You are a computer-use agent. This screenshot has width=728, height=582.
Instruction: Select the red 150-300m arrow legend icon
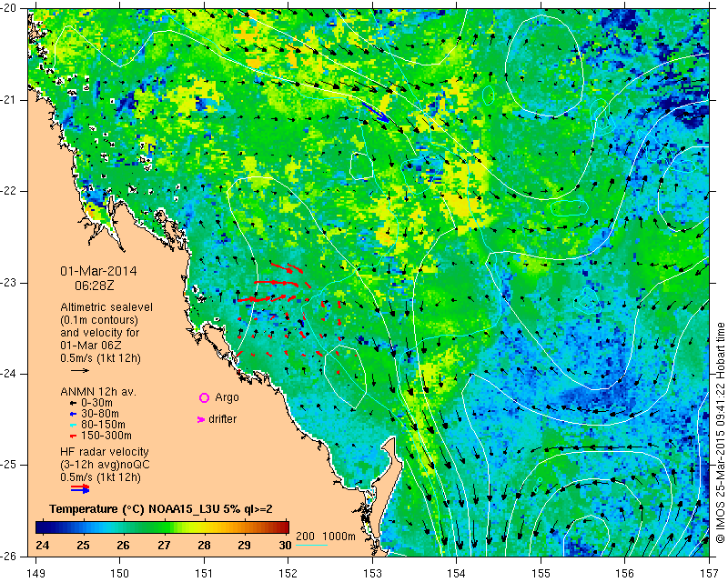[x=73, y=436]
